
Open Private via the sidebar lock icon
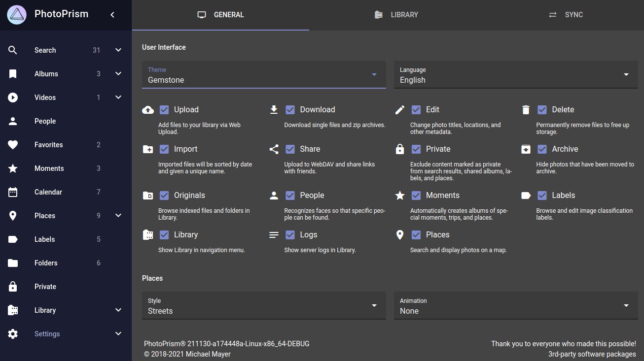click(13, 287)
